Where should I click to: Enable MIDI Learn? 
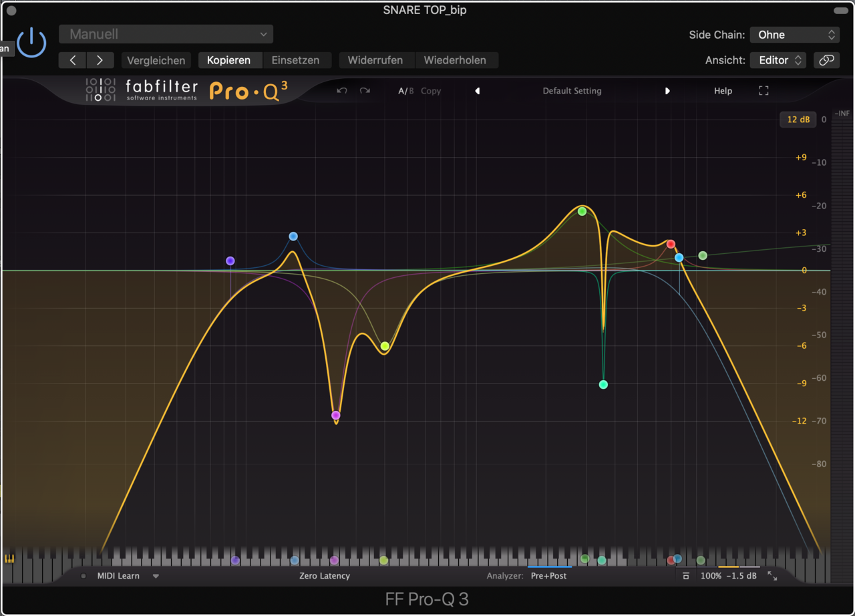pos(118,576)
